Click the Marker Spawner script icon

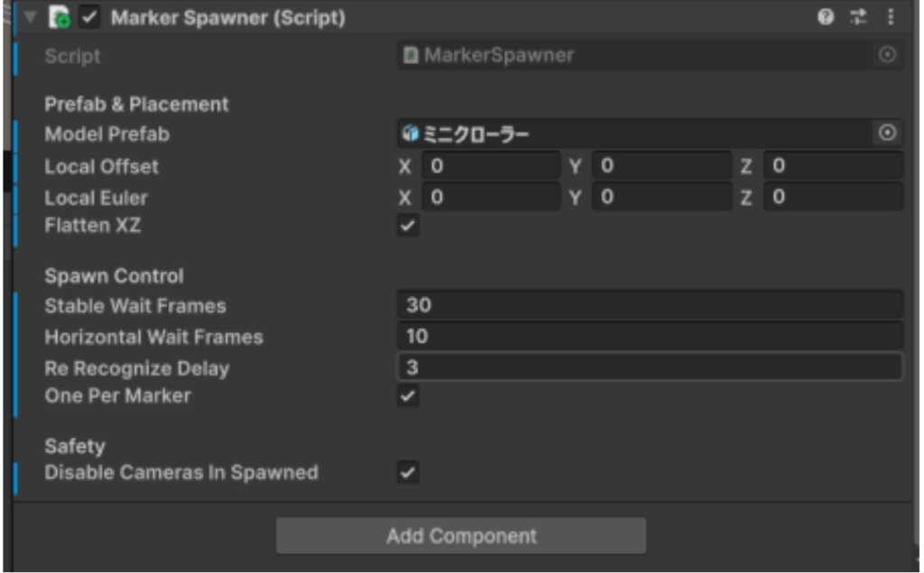pos(60,17)
